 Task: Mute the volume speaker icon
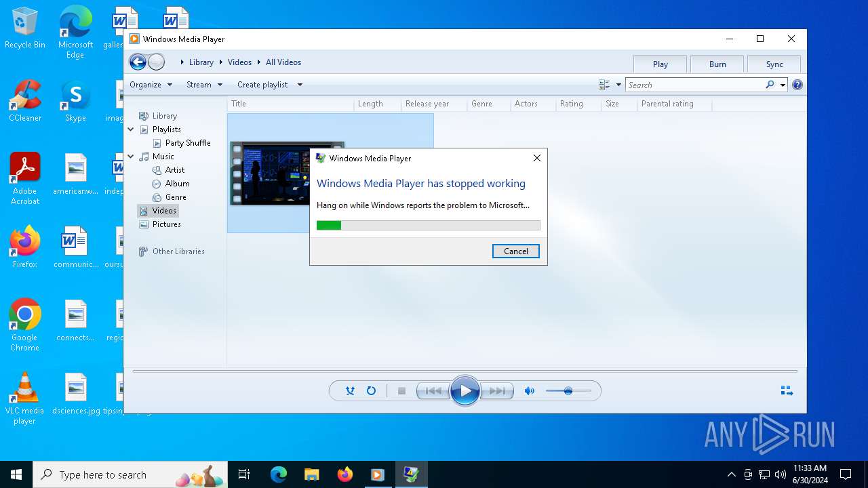(x=530, y=391)
